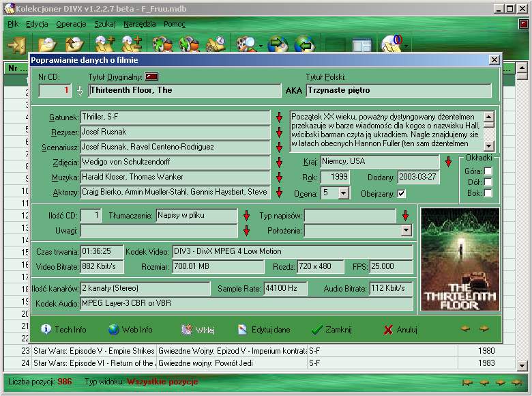Viewport: 532px width, 396px height.
Task: Click the exit door icon in toolbar
Action: [x=16, y=45]
